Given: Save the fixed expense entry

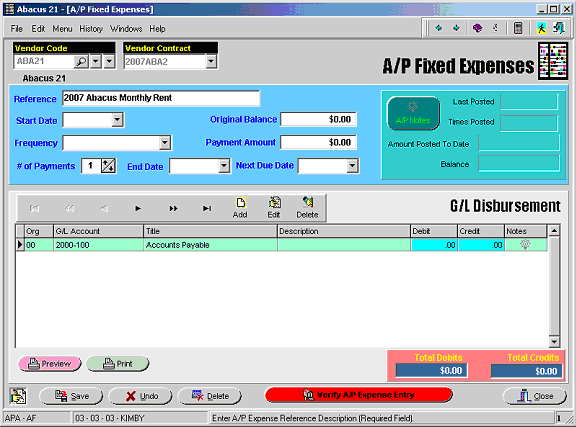Looking at the screenshot, I should [x=71, y=396].
